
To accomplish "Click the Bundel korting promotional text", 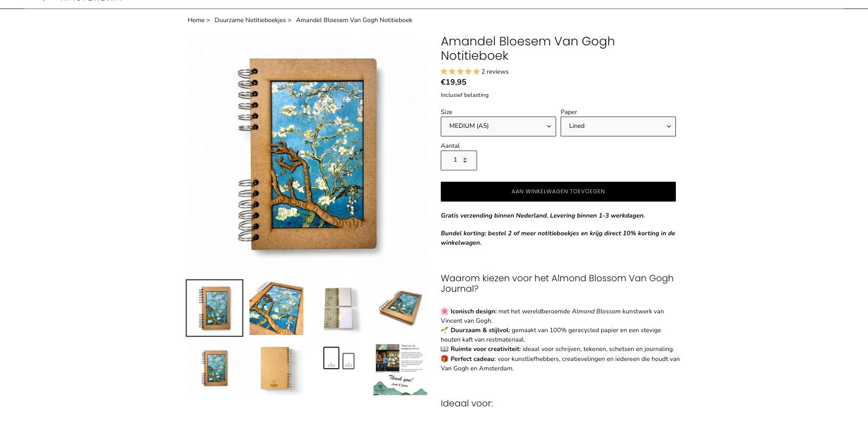I will coord(558,238).
